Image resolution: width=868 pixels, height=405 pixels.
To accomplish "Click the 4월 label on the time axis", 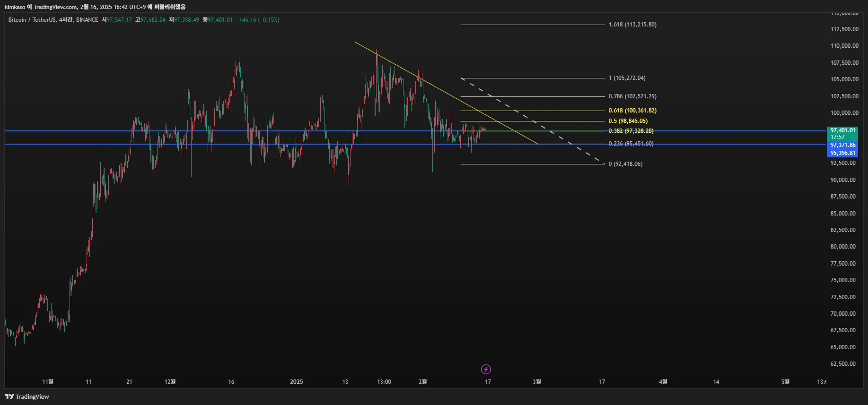I will coord(663,382).
